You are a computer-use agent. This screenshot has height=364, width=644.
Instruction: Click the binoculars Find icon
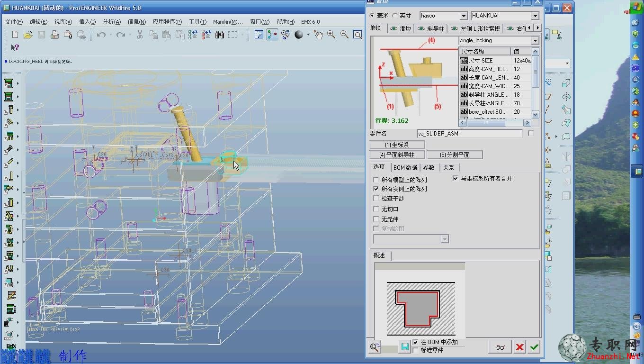coord(219,35)
